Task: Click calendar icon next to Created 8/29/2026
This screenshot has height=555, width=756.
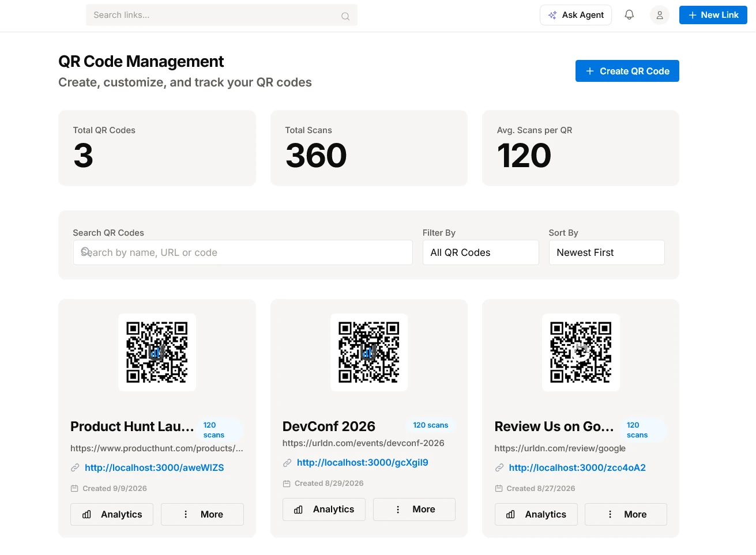Action: 287,484
